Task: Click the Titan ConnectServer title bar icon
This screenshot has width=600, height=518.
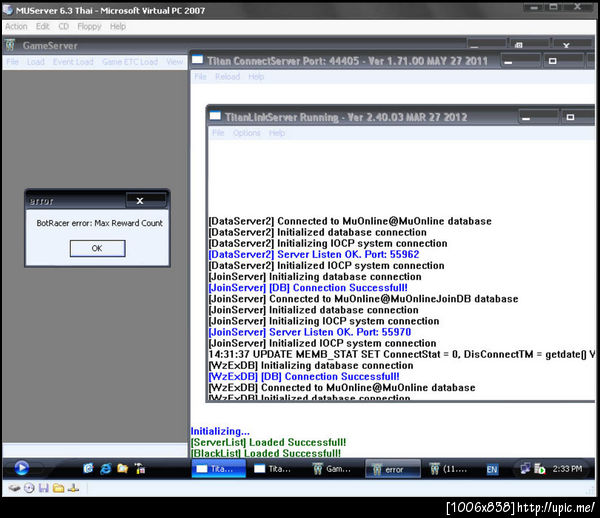Action: pos(197,60)
